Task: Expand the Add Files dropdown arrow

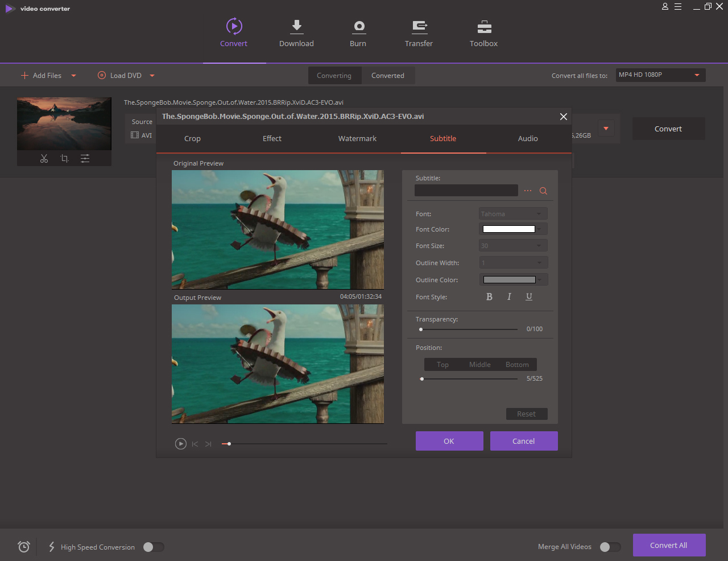Action: pyautogui.click(x=73, y=76)
